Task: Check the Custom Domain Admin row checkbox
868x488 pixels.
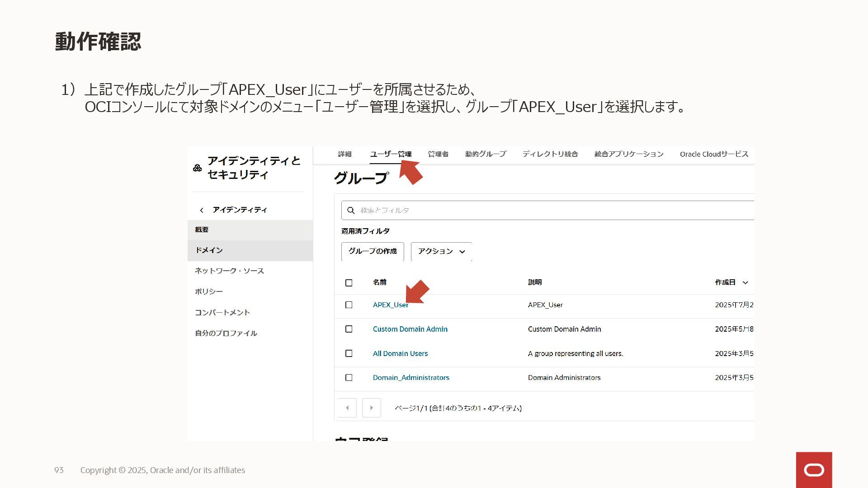Action: (x=349, y=329)
